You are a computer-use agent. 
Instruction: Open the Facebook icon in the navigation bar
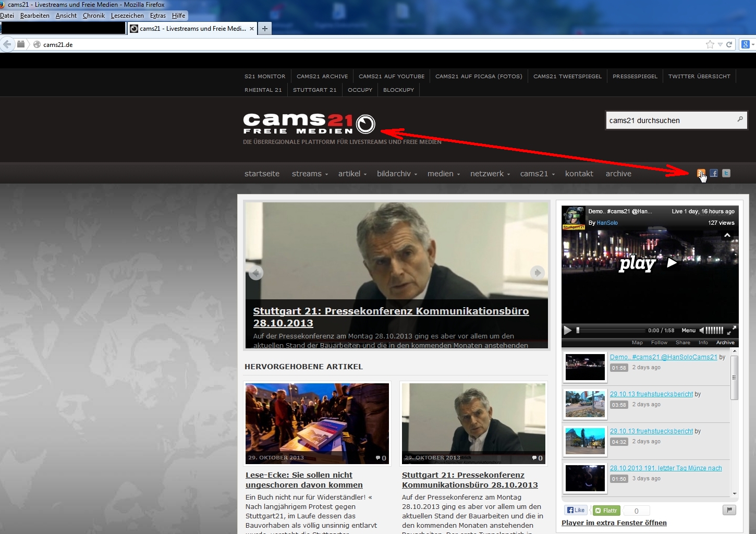[x=714, y=173]
